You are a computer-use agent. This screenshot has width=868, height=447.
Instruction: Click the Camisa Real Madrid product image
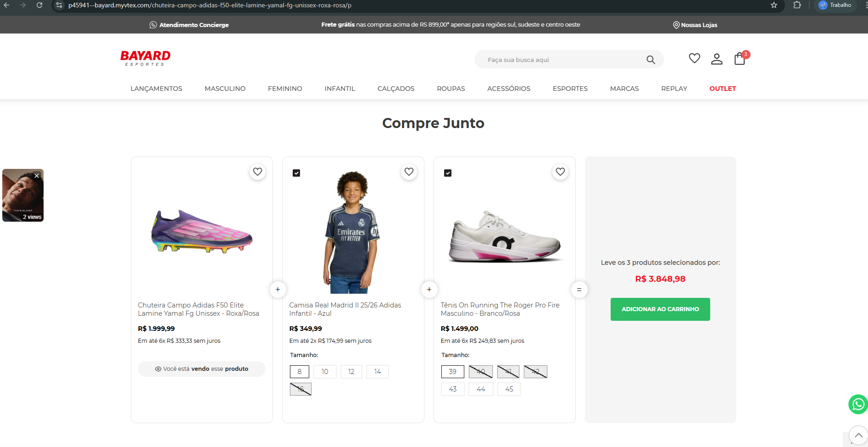[x=352, y=232]
